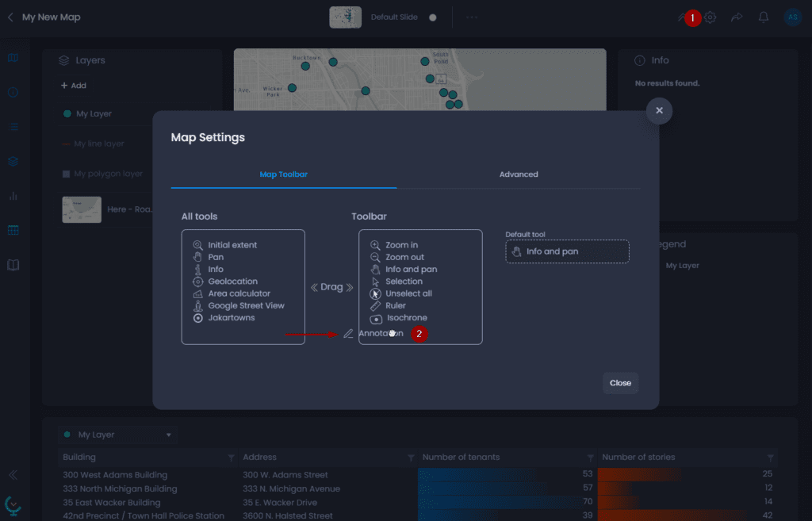
Task: Filter the Building column
Action: point(231,458)
